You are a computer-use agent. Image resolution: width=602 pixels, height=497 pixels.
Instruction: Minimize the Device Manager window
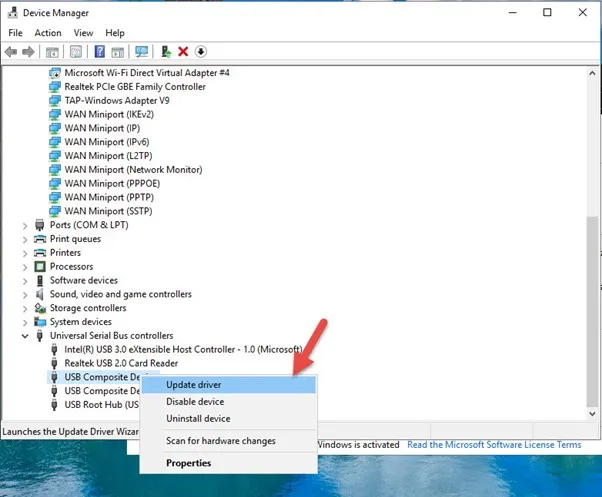click(513, 12)
